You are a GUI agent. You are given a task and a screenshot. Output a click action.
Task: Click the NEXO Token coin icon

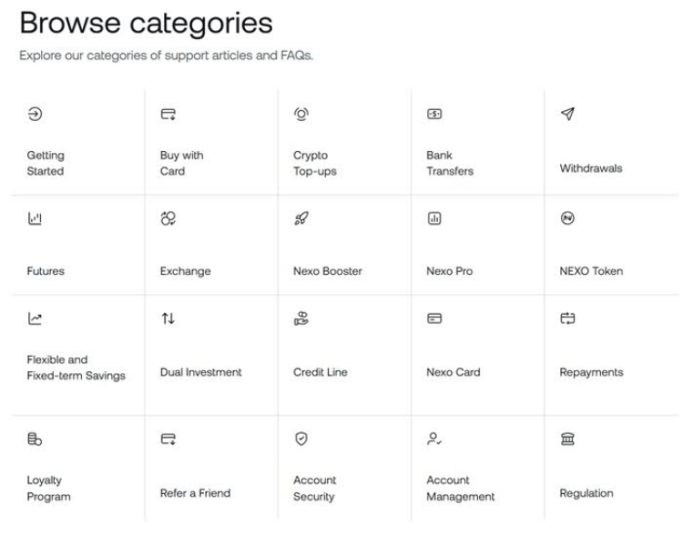(x=568, y=218)
